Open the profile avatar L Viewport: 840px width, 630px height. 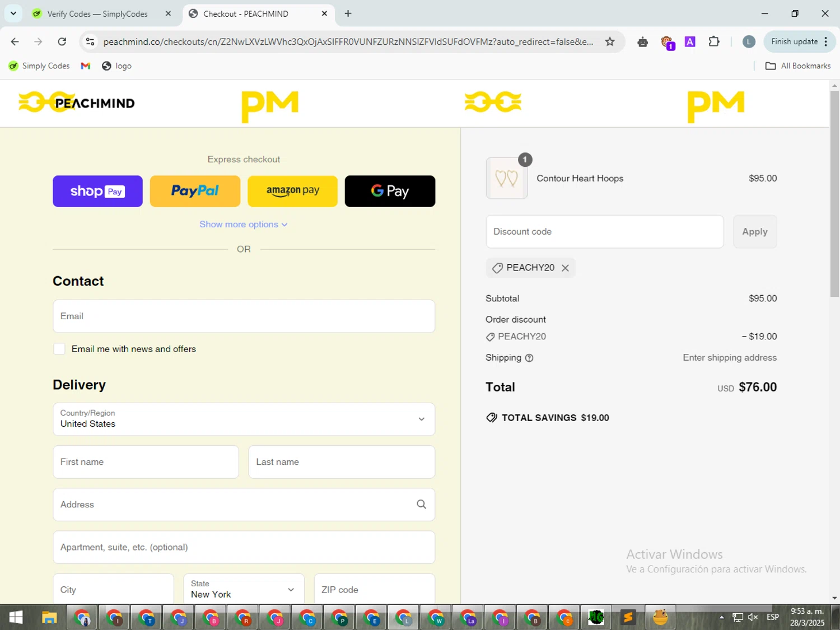tap(749, 41)
